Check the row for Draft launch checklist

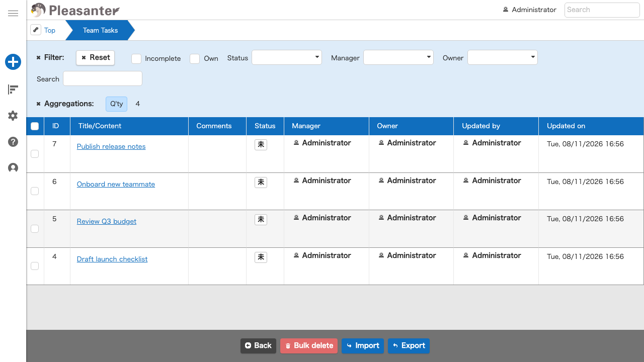coord(35,266)
